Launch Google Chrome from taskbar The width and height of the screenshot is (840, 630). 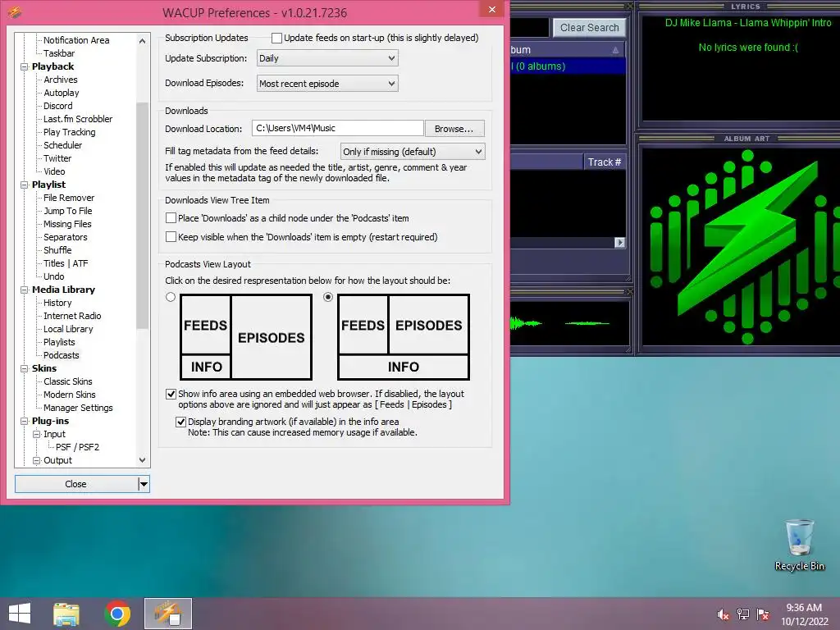click(117, 614)
